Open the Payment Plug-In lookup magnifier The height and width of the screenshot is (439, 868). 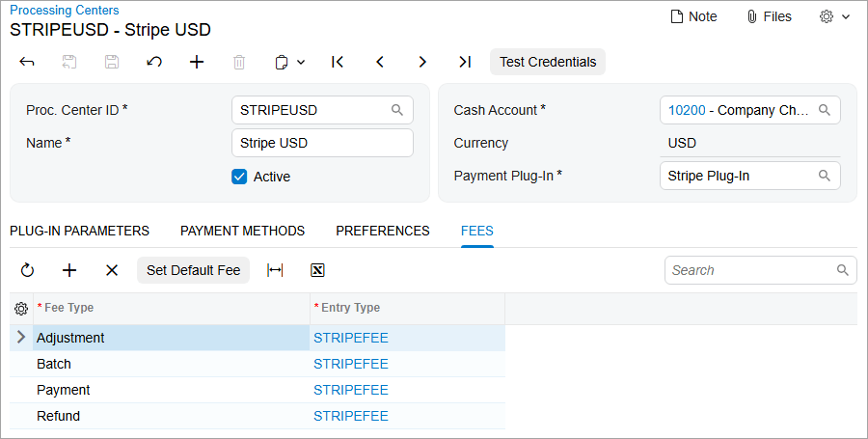[825, 176]
